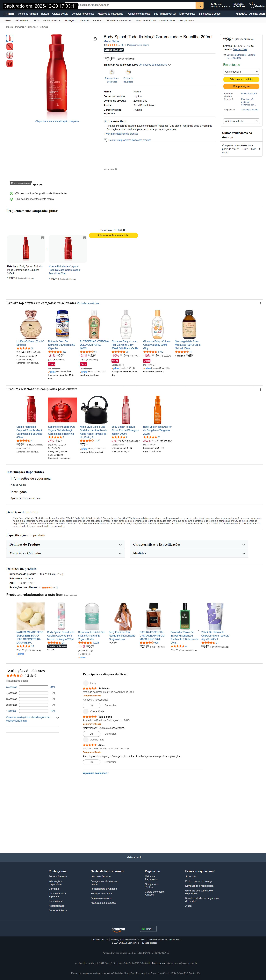The height and width of the screenshot is (980, 266).
Task: Click the Comprar agora button
Action: tap(241, 86)
